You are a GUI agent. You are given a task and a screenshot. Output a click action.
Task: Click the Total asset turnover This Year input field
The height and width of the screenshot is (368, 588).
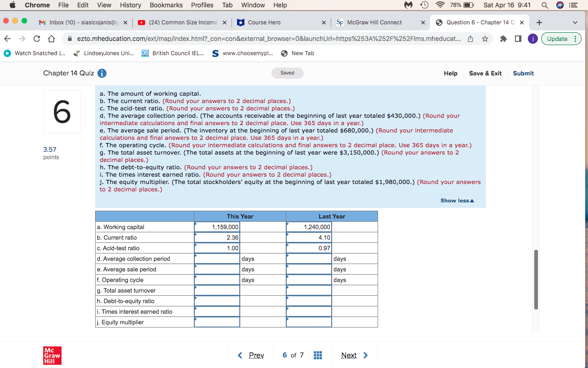(217, 290)
